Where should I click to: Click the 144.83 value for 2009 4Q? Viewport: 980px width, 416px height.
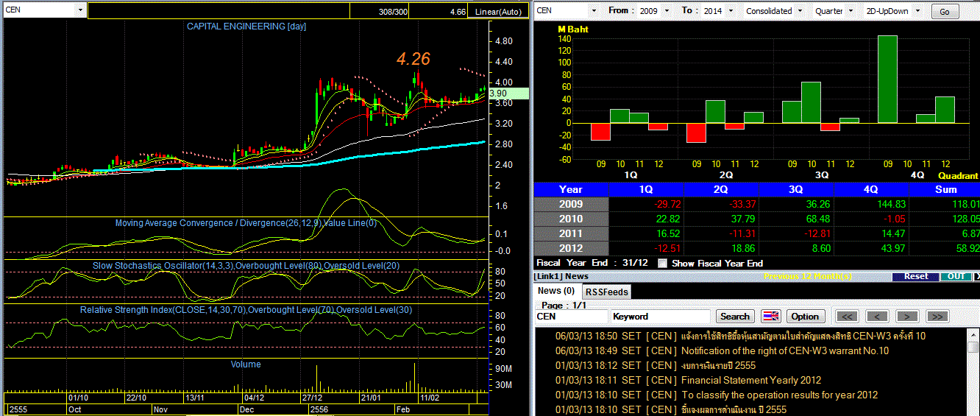pyautogui.click(x=891, y=204)
